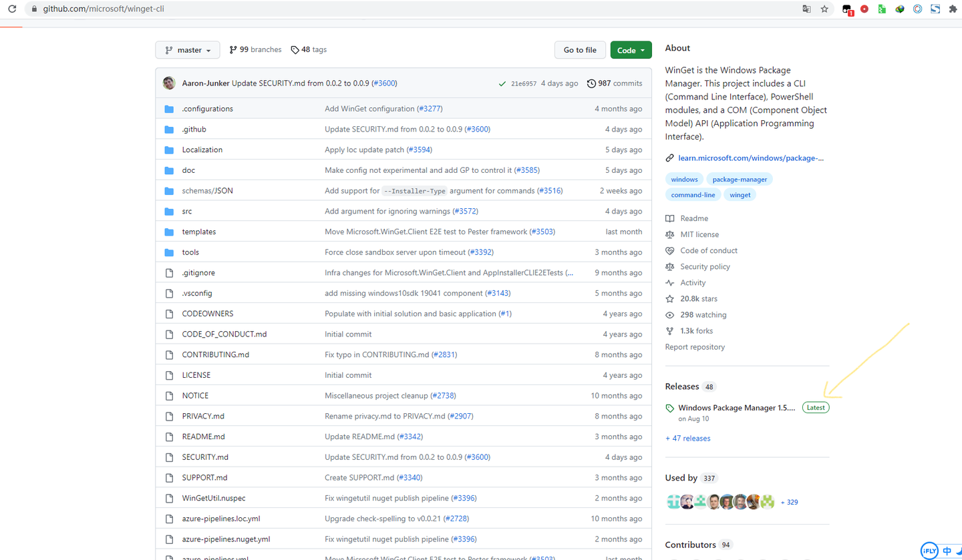Show the + 47 releases link
Image resolution: width=962 pixels, height=560 pixels.
point(687,439)
